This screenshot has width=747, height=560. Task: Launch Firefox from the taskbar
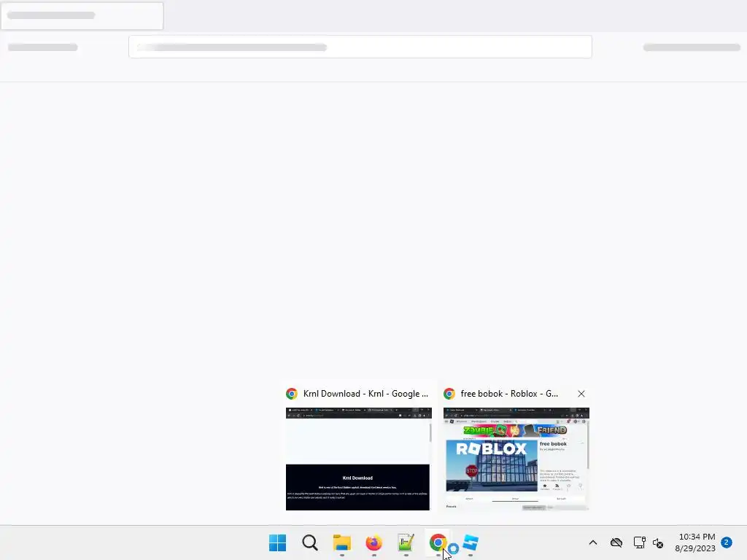tap(374, 542)
